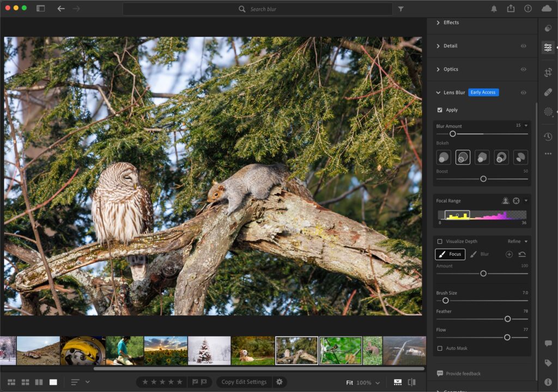558x392 pixels.
Task: Open the filter funnel icon
Action: (401, 9)
